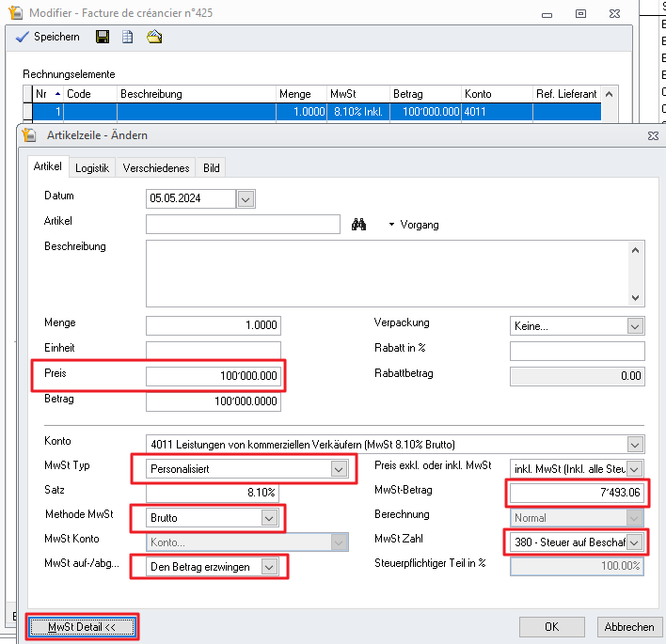The width and height of the screenshot is (666, 644).
Task: Select the Artikel tab
Action: (x=48, y=166)
